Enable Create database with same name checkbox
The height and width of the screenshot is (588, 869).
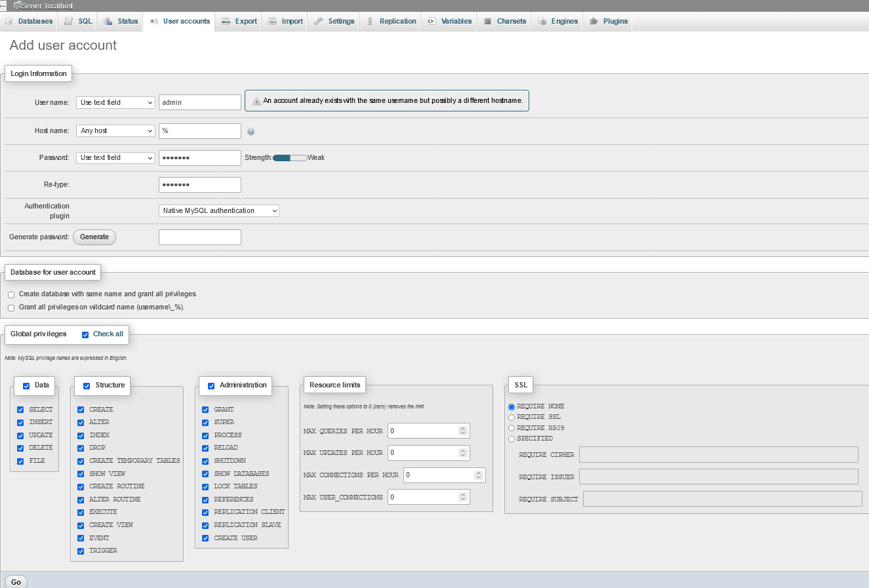coord(11,295)
